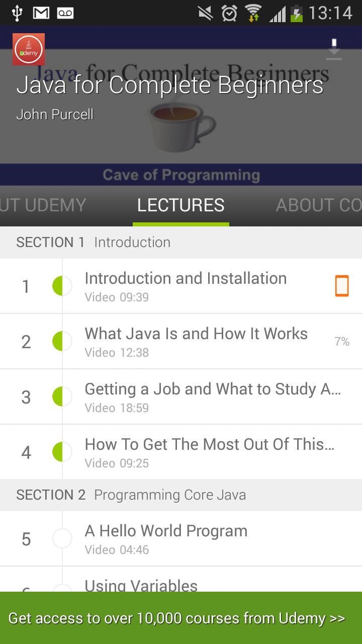Tap the muted sound status icon

point(205,13)
